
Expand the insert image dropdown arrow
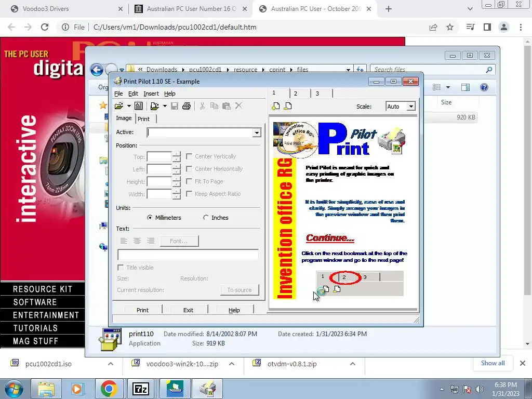coord(165,106)
